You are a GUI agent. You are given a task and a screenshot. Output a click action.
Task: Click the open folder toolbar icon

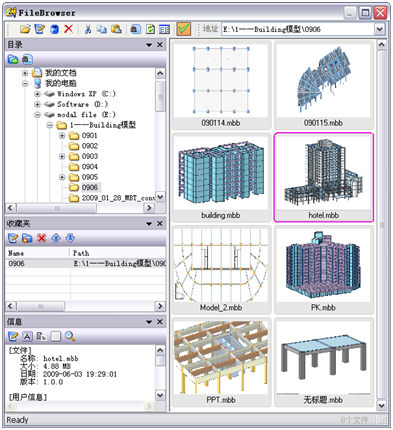25,29
